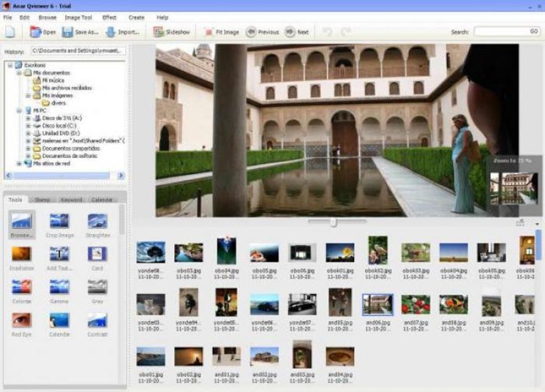Go to the Next image

297,32
